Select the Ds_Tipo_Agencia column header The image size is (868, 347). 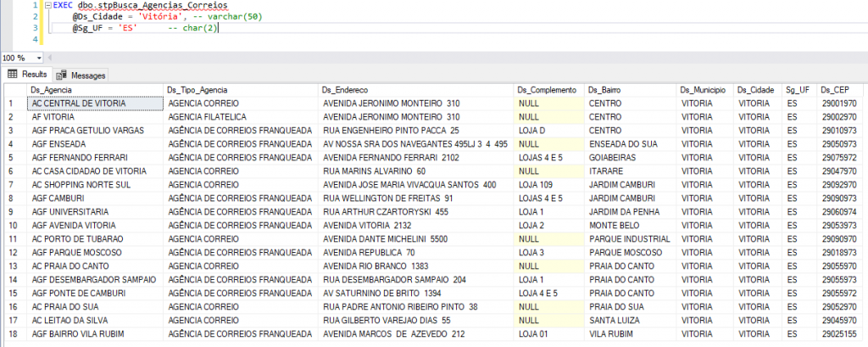tap(242, 90)
